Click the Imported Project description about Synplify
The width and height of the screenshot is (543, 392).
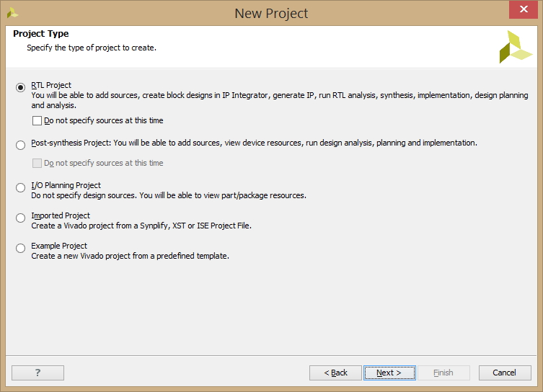(141, 226)
